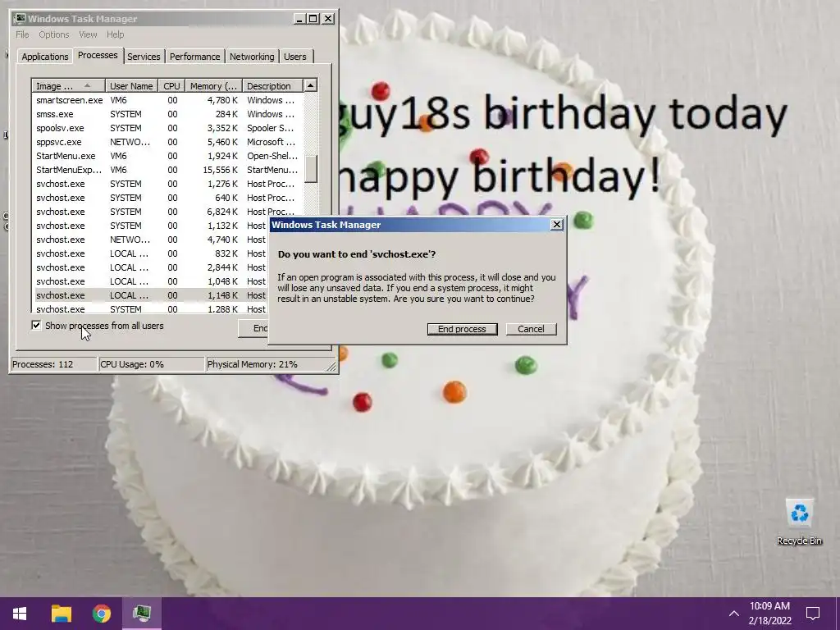Select the Processes tab
The height and width of the screenshot is (630, 840).
98,55
